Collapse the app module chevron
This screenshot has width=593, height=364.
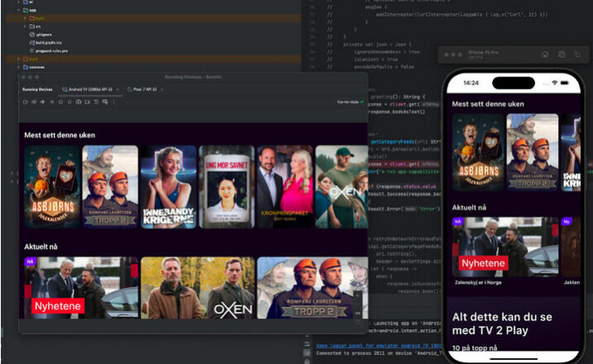pyautogui.click(x=18, y=10)
